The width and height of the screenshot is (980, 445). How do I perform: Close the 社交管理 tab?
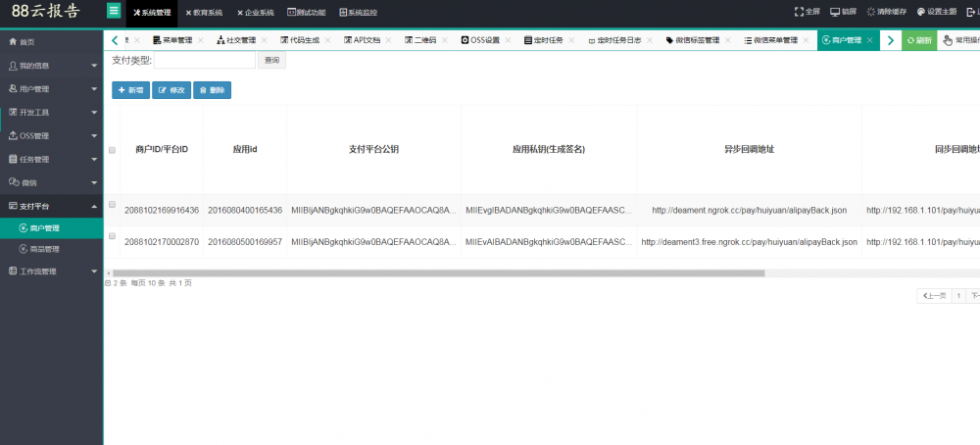coord(265,40)
